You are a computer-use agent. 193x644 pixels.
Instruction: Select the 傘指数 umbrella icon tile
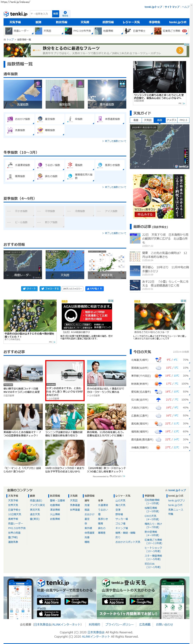(x=80, y=119)
